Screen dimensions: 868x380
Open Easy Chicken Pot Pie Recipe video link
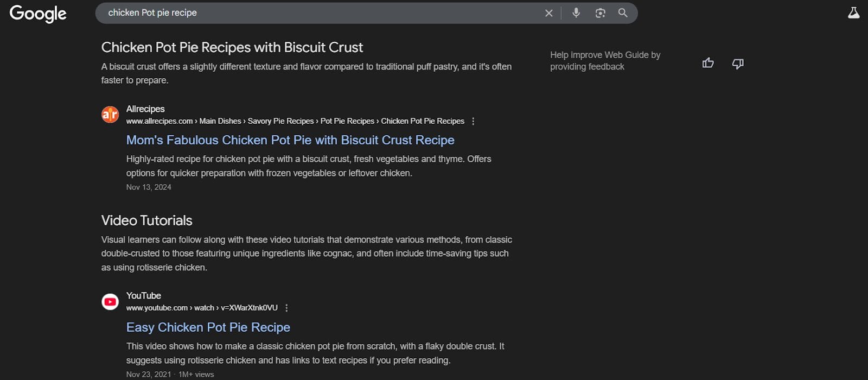tap(208, 327)
